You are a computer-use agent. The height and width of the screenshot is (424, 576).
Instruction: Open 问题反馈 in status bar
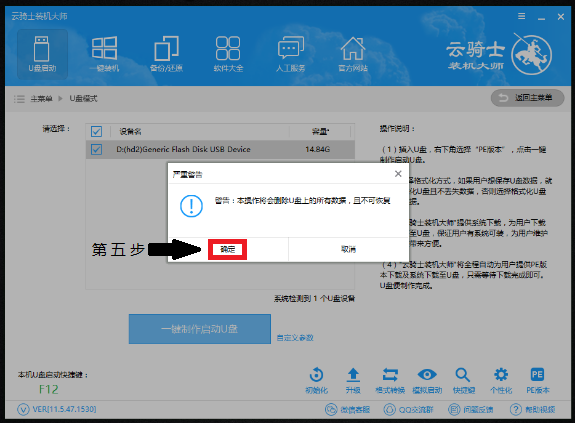click(471, 409)
